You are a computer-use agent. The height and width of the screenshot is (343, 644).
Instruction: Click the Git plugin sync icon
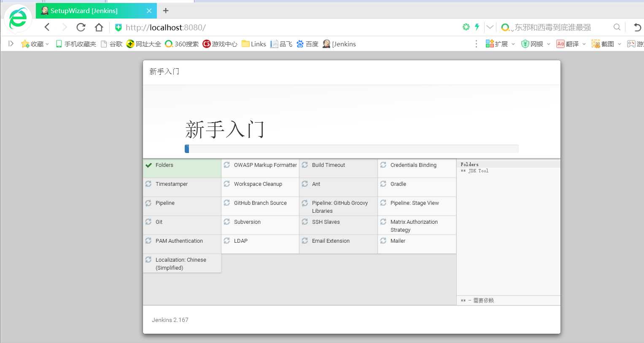148,222
